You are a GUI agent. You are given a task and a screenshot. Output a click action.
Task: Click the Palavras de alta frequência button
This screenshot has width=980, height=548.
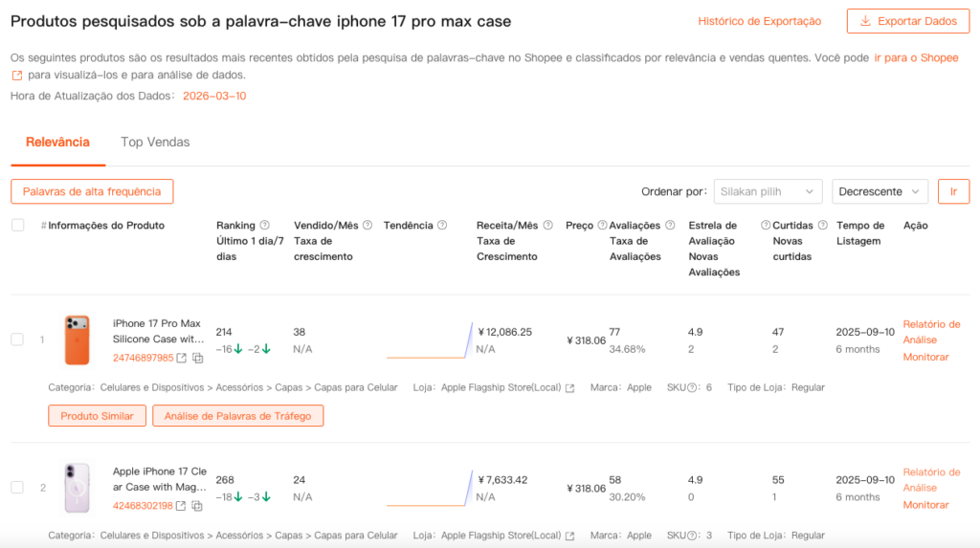92,191
